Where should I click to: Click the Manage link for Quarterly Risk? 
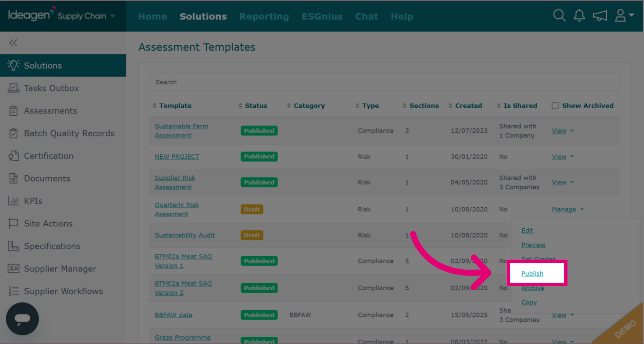(564, 209)
